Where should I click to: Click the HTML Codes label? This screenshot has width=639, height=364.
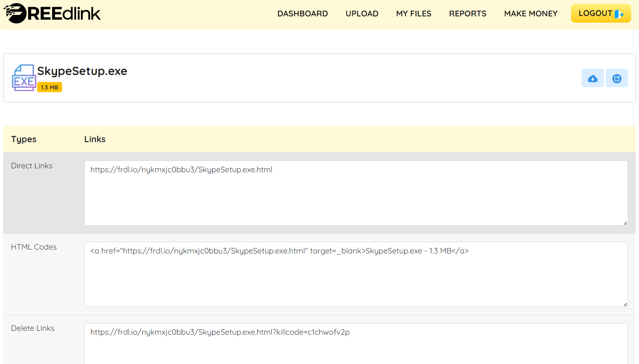pos(34,247)
